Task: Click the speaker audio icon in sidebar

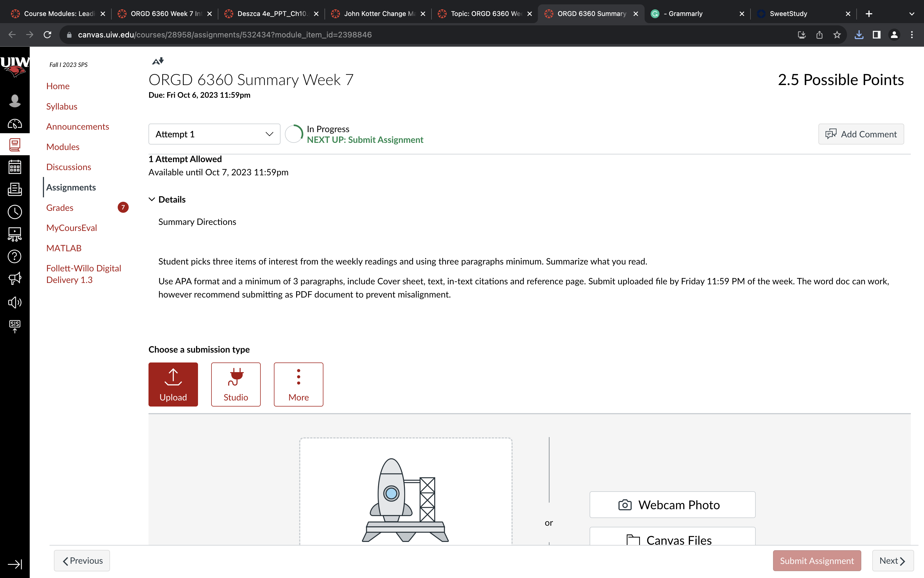Action: (x=15, y=302)
